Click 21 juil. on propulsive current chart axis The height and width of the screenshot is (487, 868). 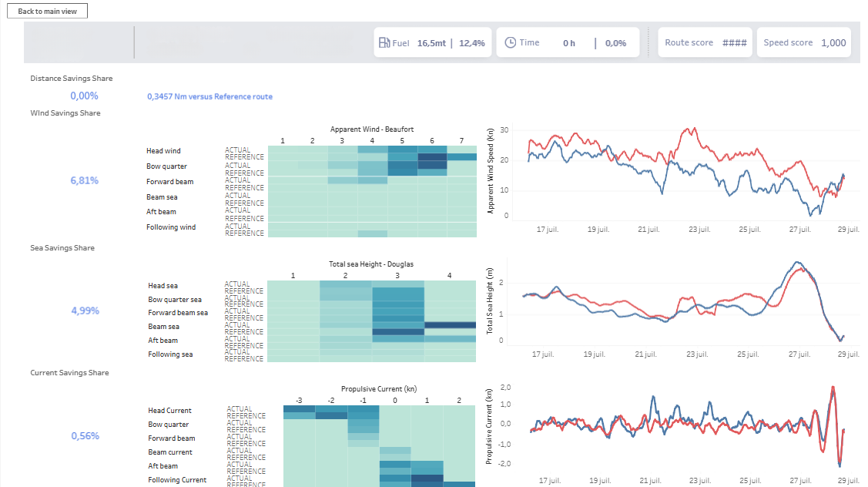point(650,480)
